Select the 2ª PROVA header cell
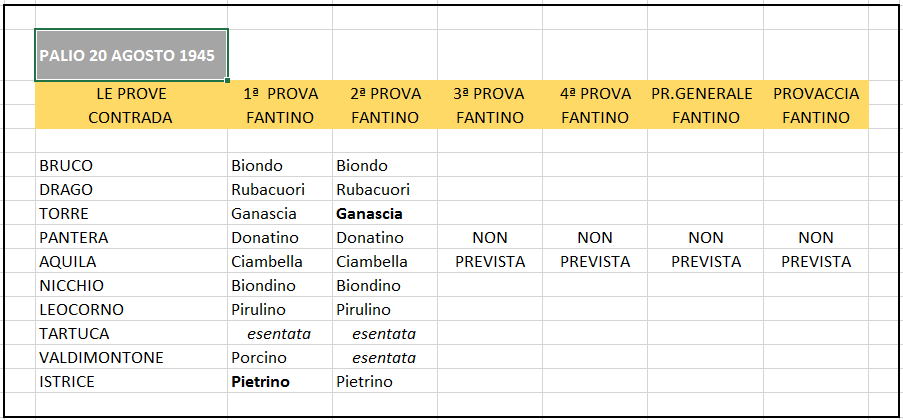Viewport: 903px width, 420px height. click(385, 93)
